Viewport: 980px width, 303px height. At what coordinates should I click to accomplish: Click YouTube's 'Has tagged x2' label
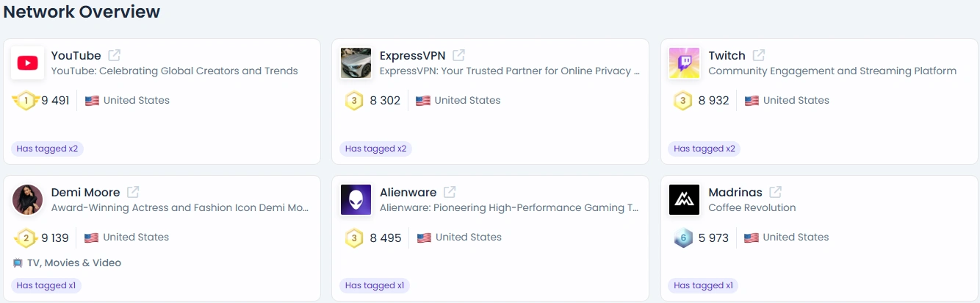(47, 149)
